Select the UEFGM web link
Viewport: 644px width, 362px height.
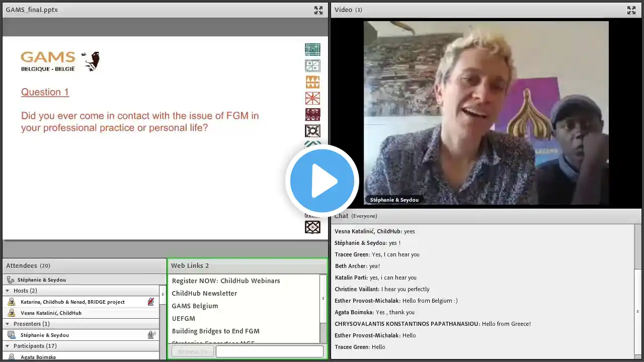(183, 318)
